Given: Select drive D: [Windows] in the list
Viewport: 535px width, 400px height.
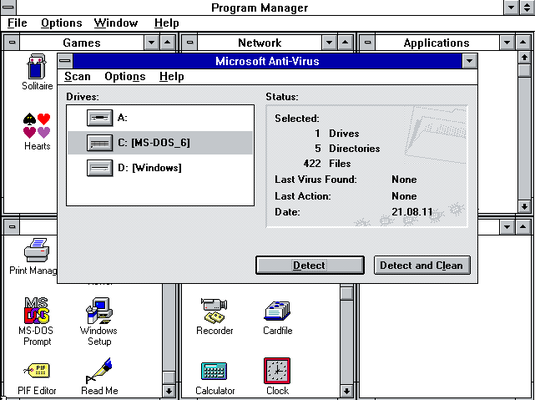Looking at the screenshot, I should click(x=160, y=168).
